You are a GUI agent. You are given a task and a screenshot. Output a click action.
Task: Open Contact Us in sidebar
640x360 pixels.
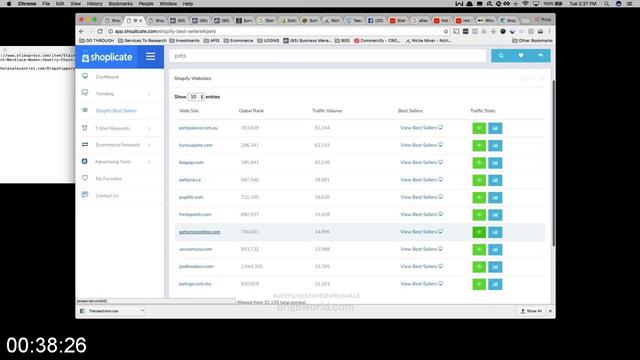coord(107,196)
